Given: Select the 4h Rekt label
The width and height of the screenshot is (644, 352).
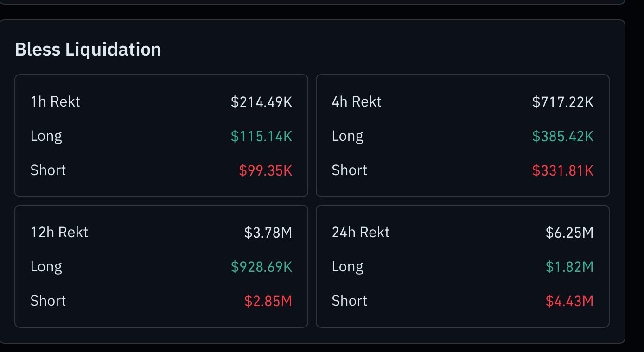Looking at the screenshot, I should 357,101.
